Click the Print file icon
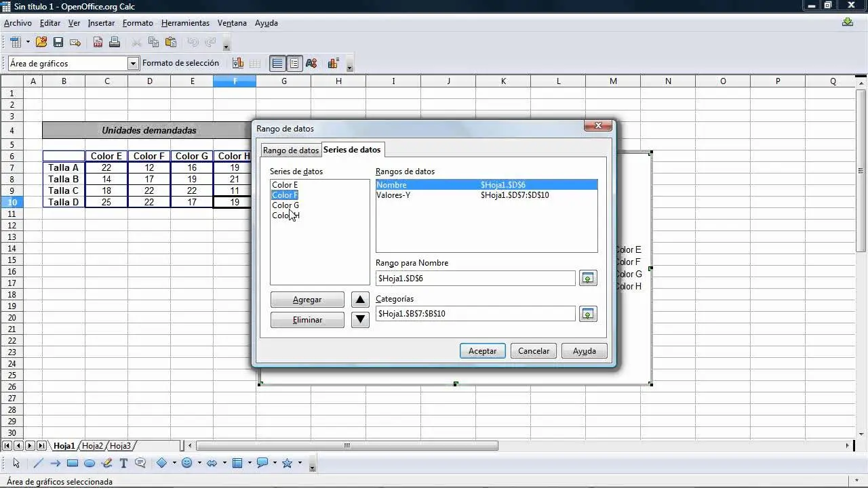The image size is (868, 488). (115, 42)
